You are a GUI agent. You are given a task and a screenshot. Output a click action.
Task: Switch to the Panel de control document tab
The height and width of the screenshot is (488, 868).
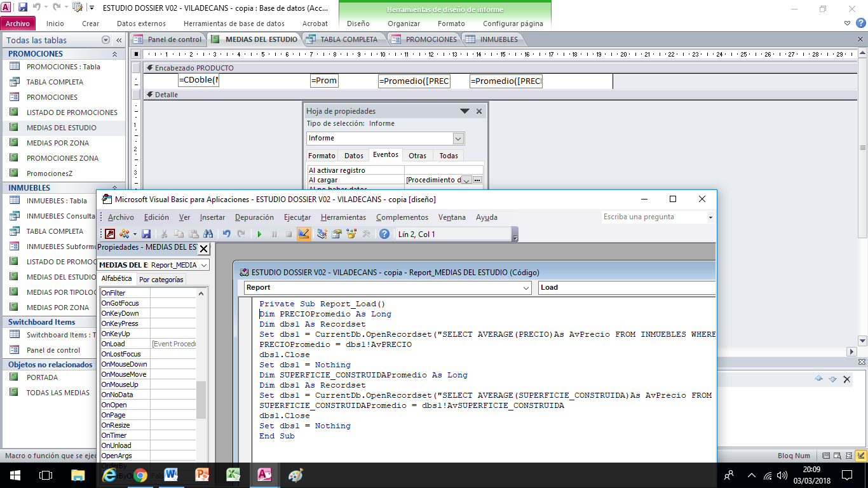pyautogui.click(x=168, y=39)
